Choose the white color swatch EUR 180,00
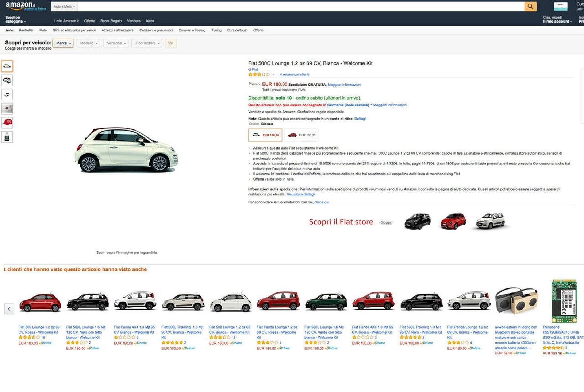Screen dimensions: 584x392 (x=265, y=135)
